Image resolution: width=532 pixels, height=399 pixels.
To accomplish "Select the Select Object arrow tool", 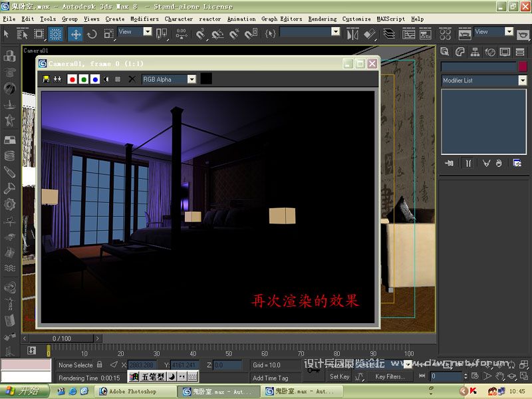I will (x=6, y=34).
